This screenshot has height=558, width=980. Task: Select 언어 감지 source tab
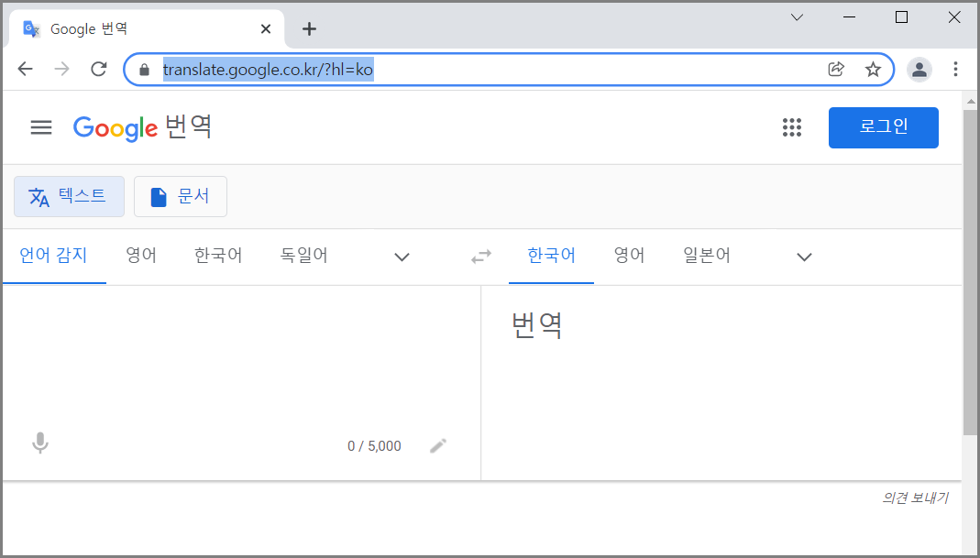(x=54, y=256)
